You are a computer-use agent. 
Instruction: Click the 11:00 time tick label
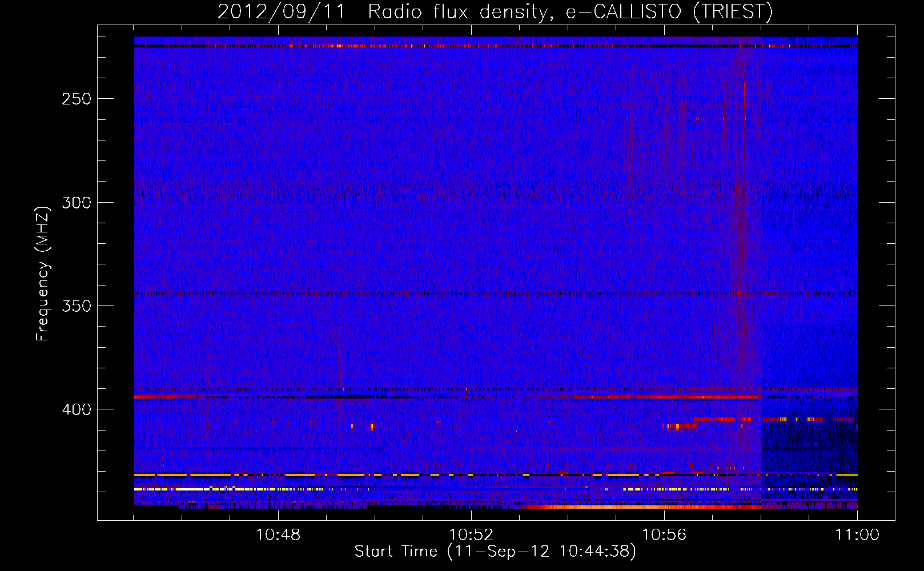857,535
